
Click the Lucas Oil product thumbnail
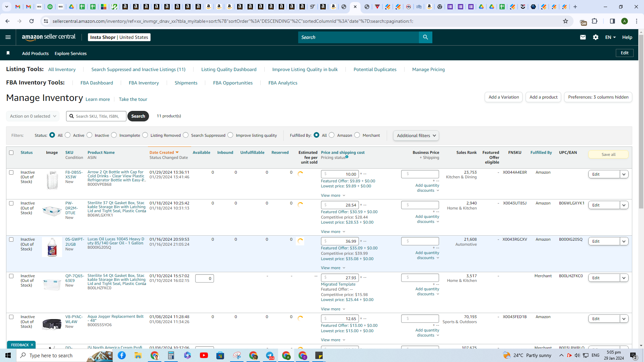pyautogui.click(x=52, y=247)
